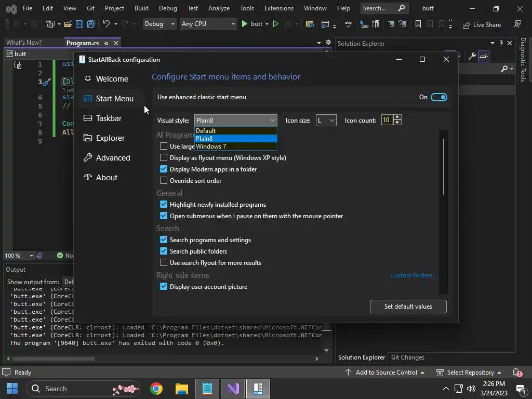Uncheck Display Modern apps in a folder
The image size is (532, 399).
[164, 169]
